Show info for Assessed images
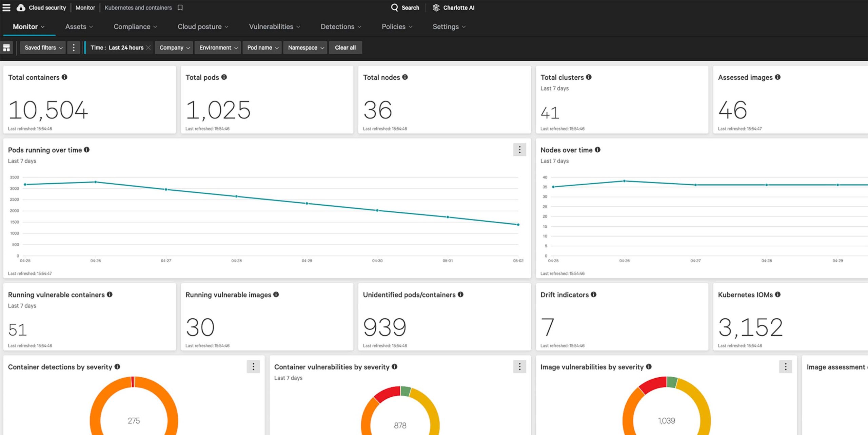The image size is (868, 435). pyautogui.click(x=777, y=77)
